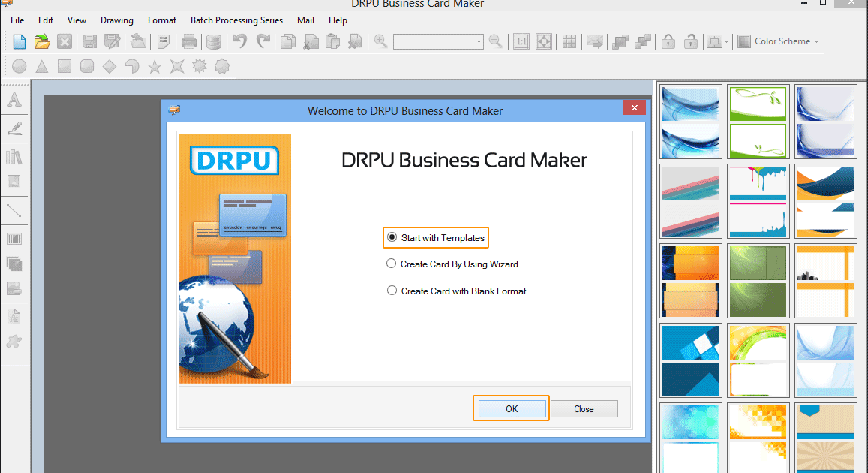Viewport: 868px width, 473px height.
Task: Select the five-point star shape tool
Action: (155, 67)
